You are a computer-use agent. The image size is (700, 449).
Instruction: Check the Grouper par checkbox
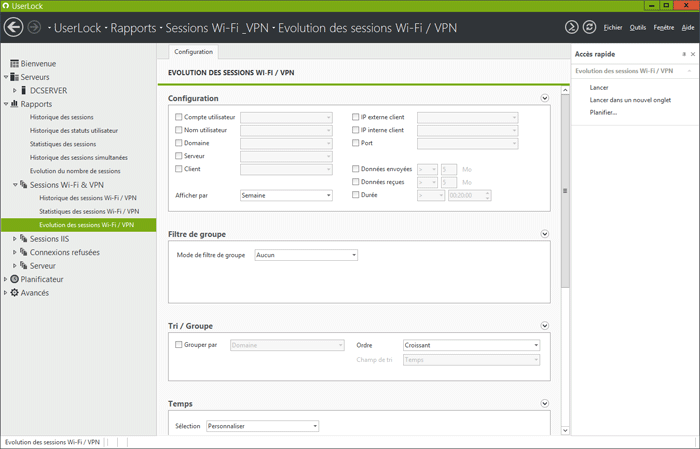(x=179, y=345)
